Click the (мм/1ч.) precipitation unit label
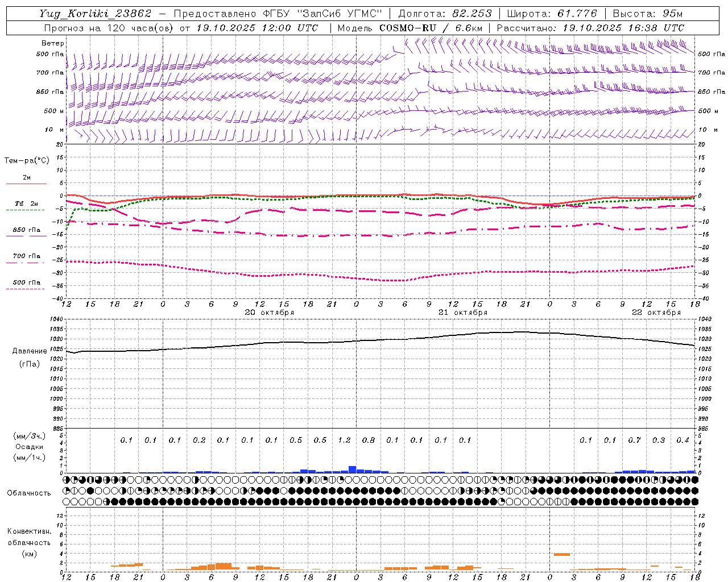Viewport: 728px width, 582px height. 30,458
